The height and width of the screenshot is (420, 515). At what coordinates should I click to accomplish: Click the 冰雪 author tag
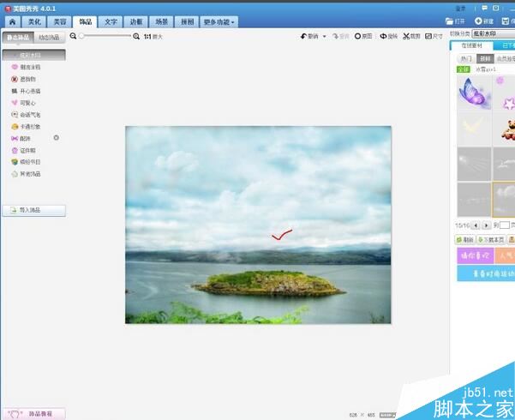486,69
